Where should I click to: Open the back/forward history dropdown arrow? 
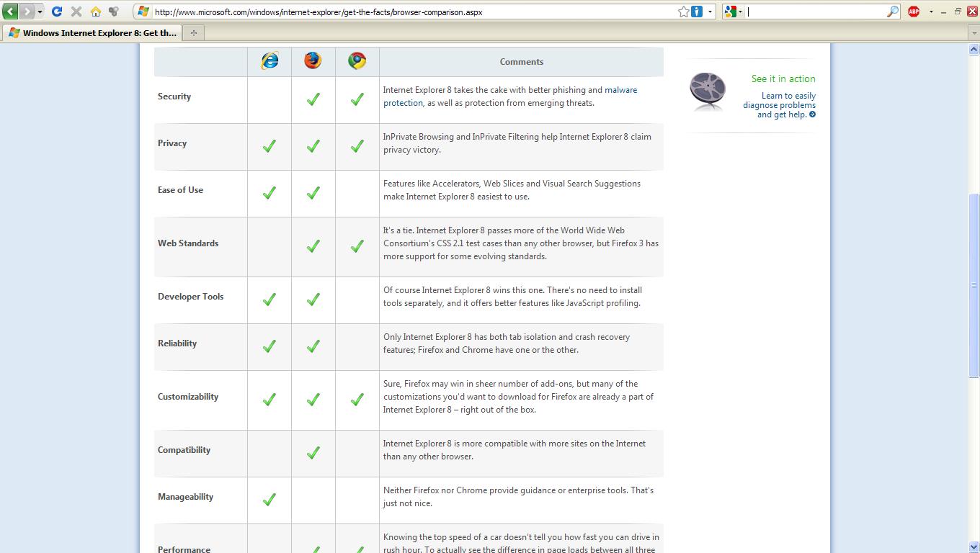pos(40,12)
